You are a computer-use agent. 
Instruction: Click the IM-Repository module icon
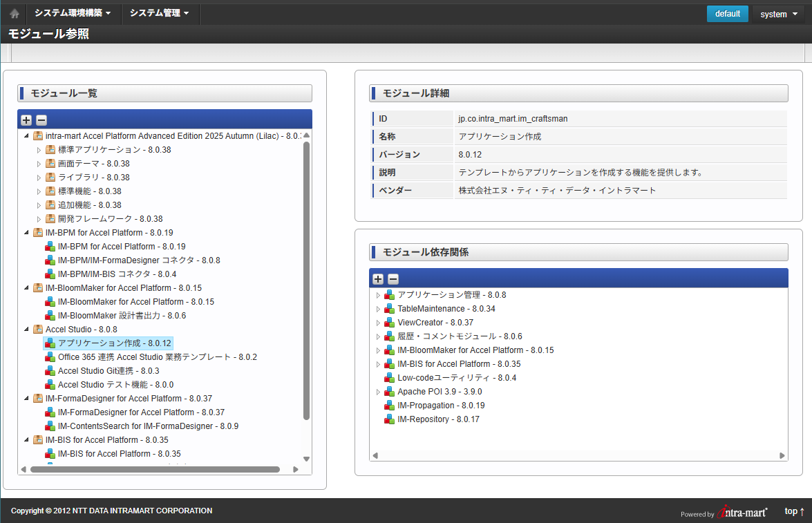point(390,419)
